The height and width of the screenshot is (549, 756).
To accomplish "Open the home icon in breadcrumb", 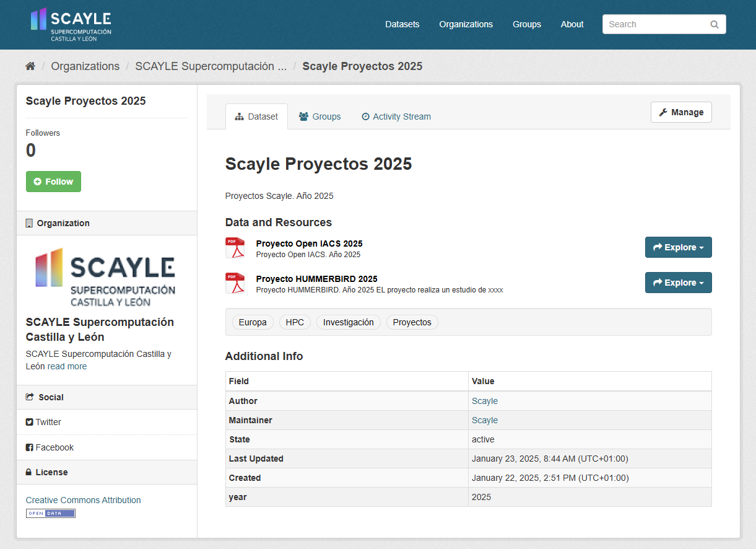I will (30, 66).
